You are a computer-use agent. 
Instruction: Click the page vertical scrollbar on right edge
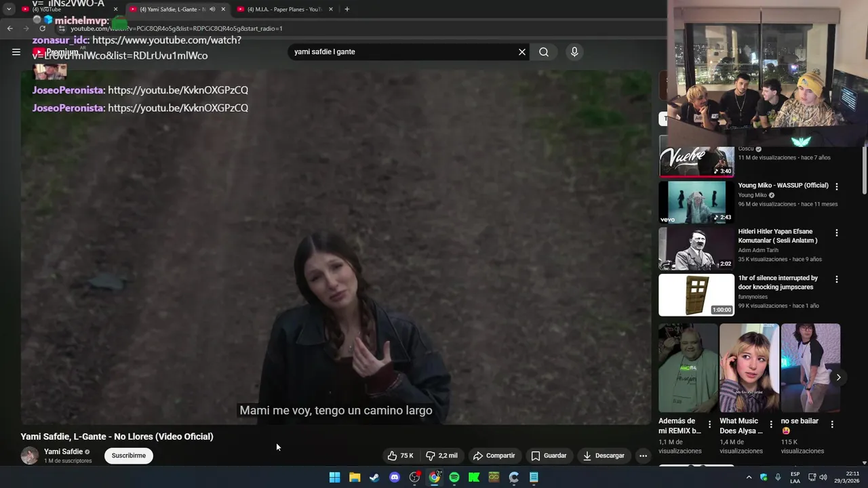click(x=864, y=169)
